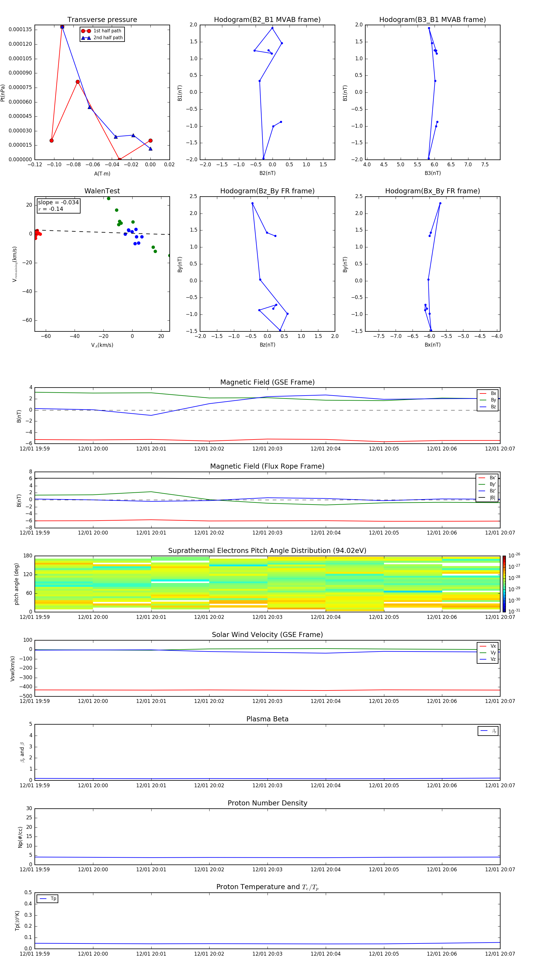The height and width of the screenshot is (980, 535).
Task: Click the colorbar label 10^-31
Action: click(x=514, y=611)
